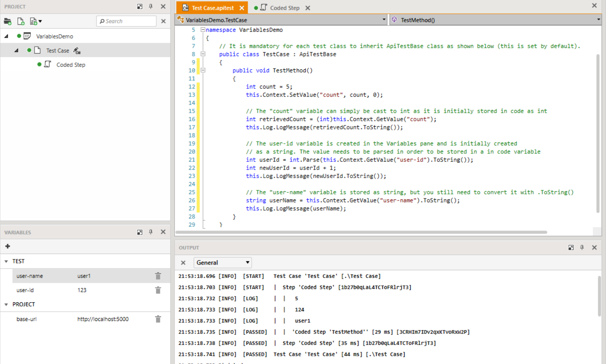Select the user-name variable name cell
Image resolution: width=606 pixels, height=364 pixels.
click(x=30, y=276)
